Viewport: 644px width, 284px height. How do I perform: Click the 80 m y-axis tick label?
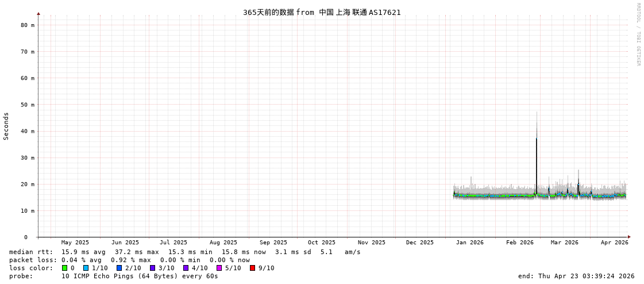point(28,25)
